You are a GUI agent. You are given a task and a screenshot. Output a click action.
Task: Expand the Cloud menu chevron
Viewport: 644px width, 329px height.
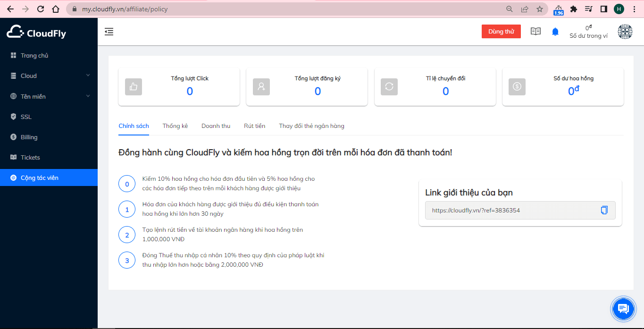click(88, 76)
